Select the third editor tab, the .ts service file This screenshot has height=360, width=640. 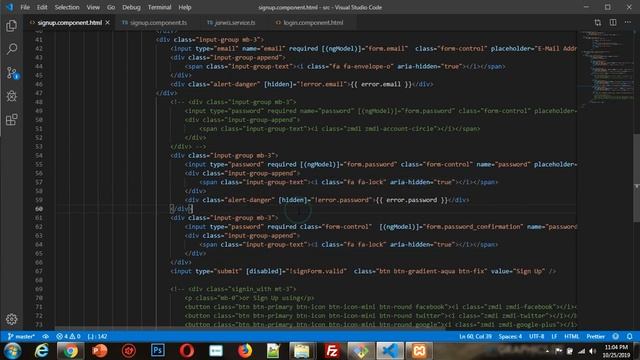[x=231, y=22]
